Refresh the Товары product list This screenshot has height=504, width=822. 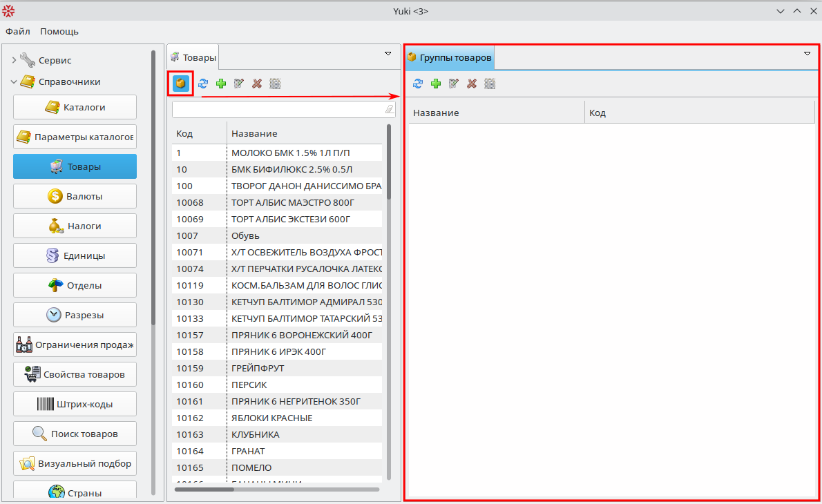click(203, 84)
